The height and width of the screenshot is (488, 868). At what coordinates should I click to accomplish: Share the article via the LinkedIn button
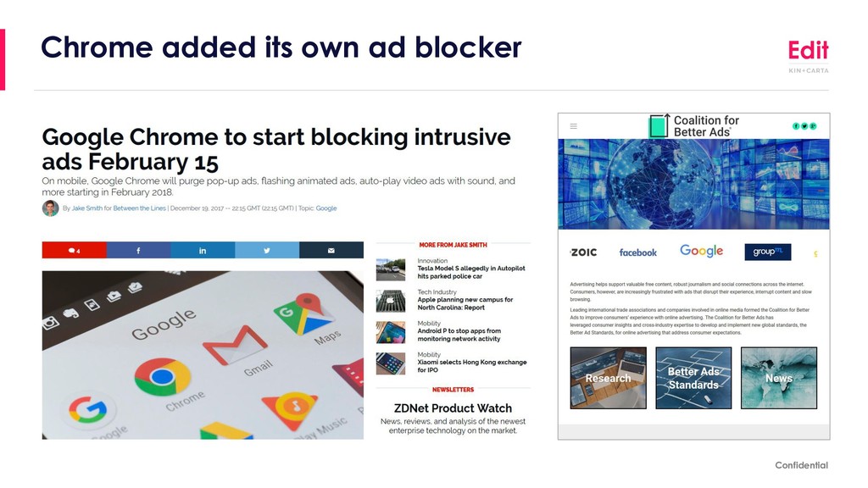point(203,250)
